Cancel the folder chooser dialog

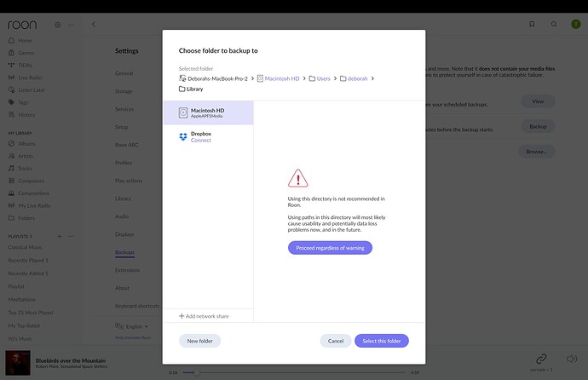point(336,341)
